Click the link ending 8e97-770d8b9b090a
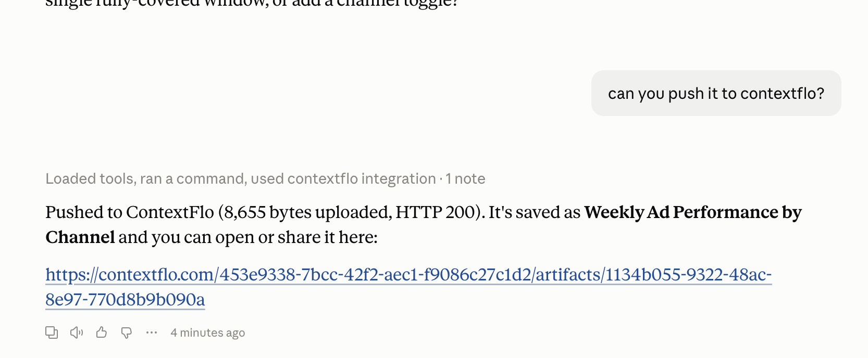 125,300
